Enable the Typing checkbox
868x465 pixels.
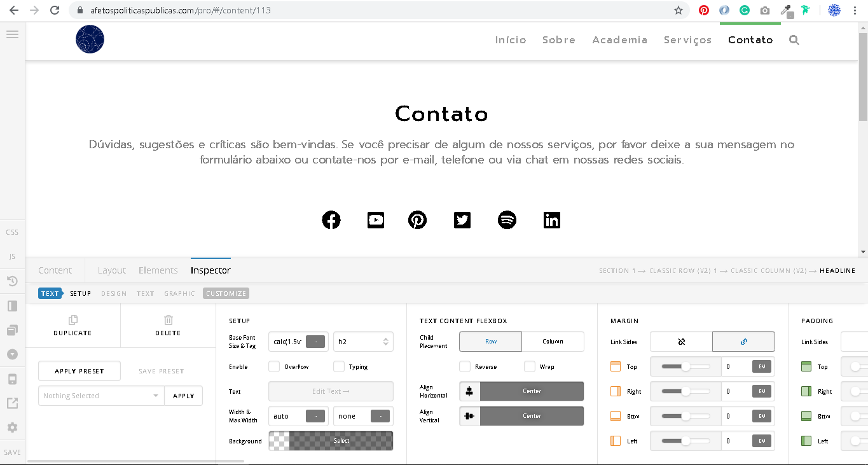pyautogui.click(x=339, y=366)
